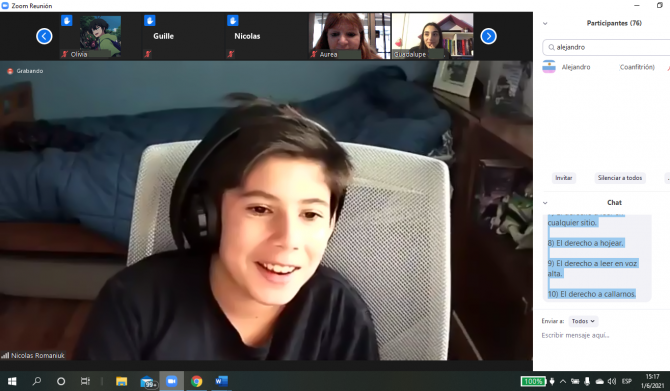Click the red Grabando recording indicator
The width and height of the screenshot is (670, 391).
(x=25, y=71)
